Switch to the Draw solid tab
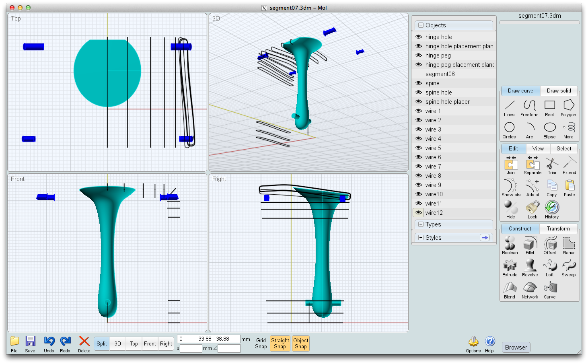588x364 pixels. [559, 91]
